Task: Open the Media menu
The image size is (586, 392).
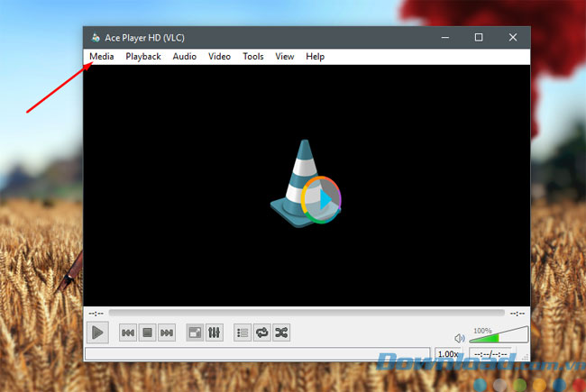Action: [101, 56]
